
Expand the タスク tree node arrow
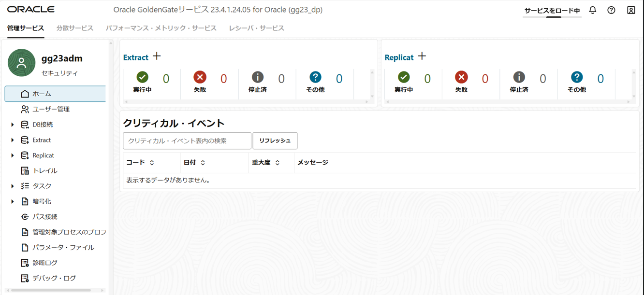[x=13, y=186]
